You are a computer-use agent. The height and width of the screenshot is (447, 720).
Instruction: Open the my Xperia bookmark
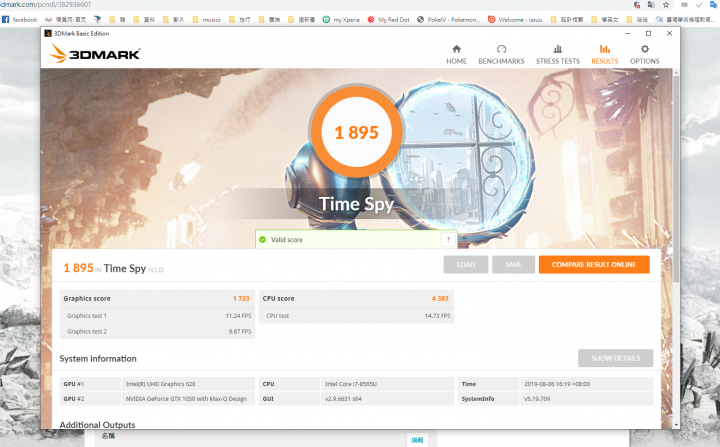[341, 20]
